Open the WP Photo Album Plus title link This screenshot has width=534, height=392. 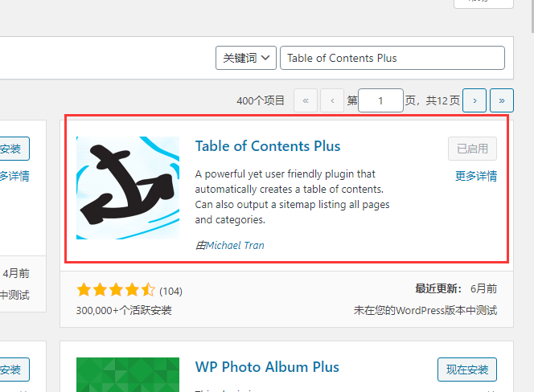click(267, 367)
